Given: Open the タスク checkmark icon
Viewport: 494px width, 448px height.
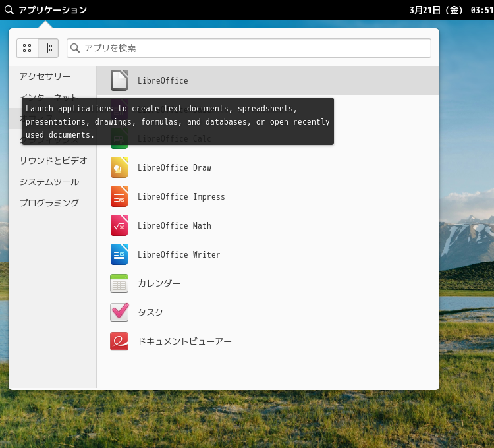Looking at the screenshot, I should (x=119, y=312).
